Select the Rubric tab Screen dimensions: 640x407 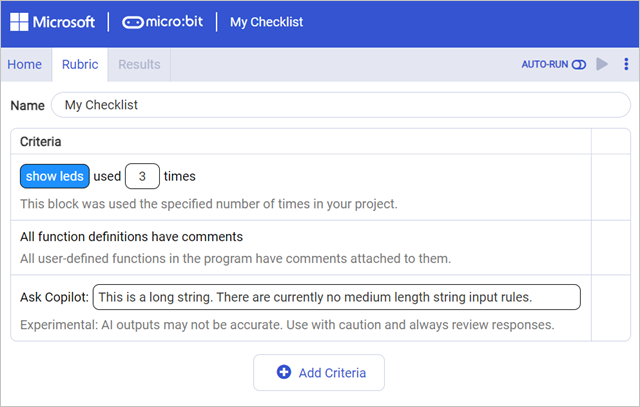coord(80,64)
